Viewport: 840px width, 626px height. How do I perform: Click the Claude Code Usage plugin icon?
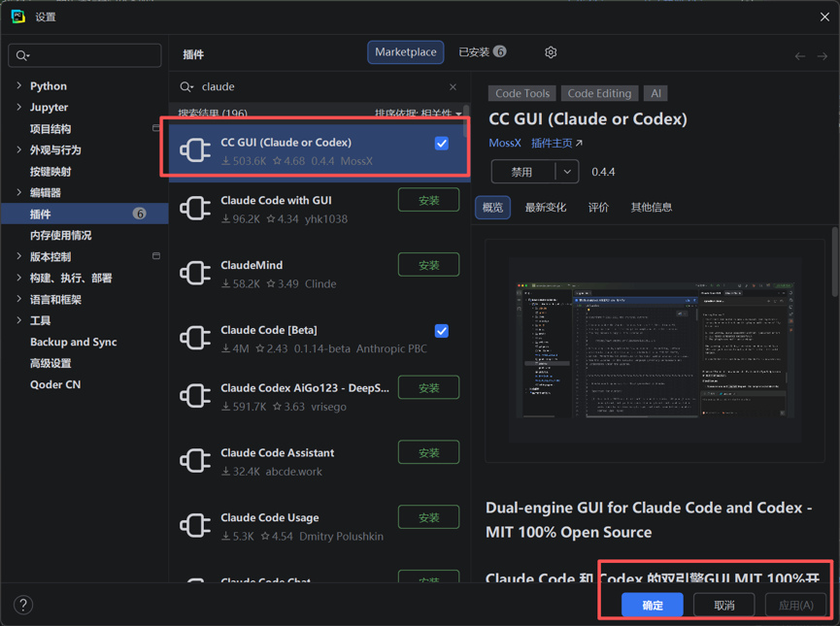click(195, 525)
